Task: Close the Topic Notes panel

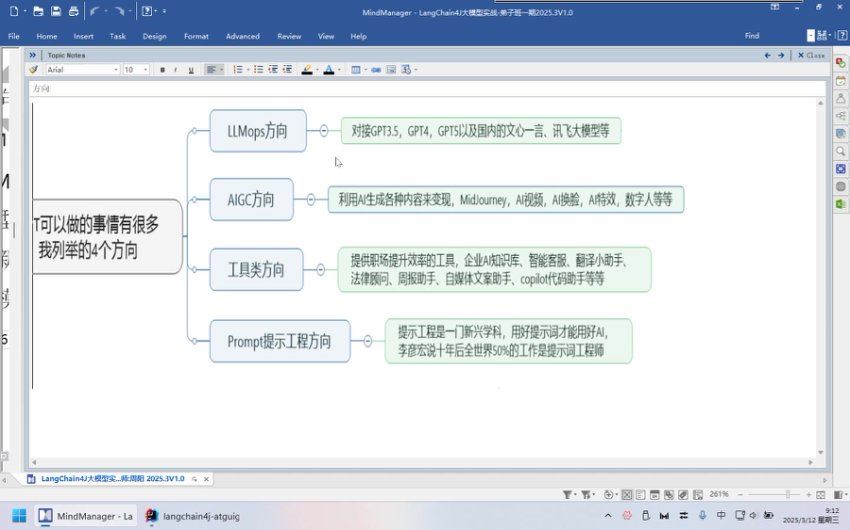Action: 811,56
